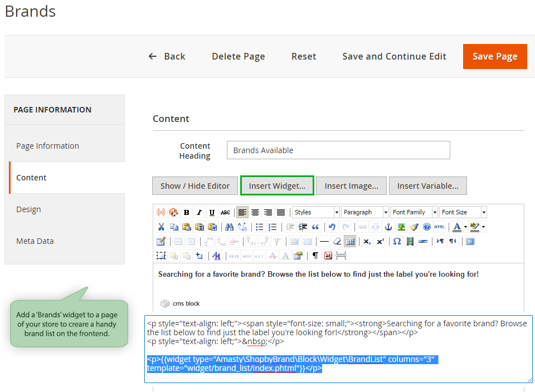The height and width of the screenshot is (392, 535).
Task: Insert a new layer
Action: [161, 256]
